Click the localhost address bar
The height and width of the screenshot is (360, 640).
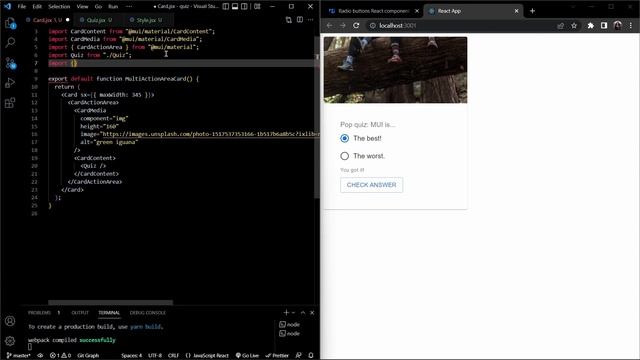(461, 25)
